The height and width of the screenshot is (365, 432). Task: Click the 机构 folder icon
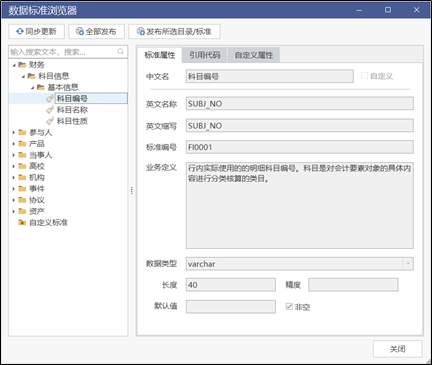pyautogui.click(x=22, y=177)
